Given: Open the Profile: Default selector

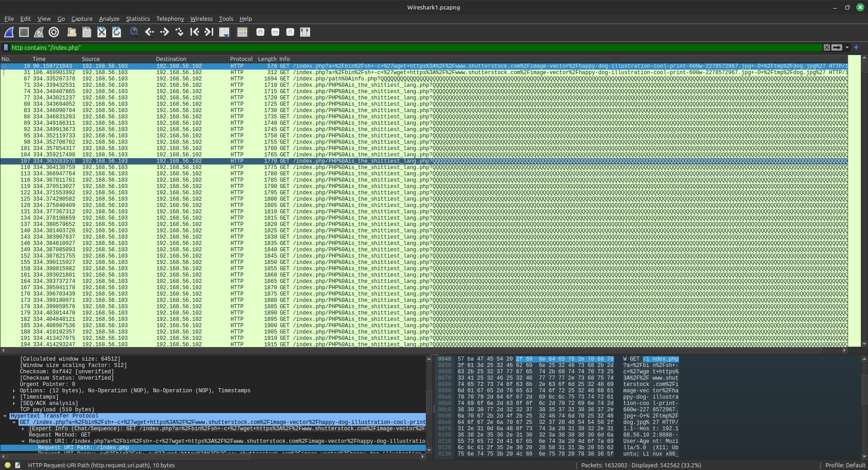Looking at the screenshot, I should (845, 465).
